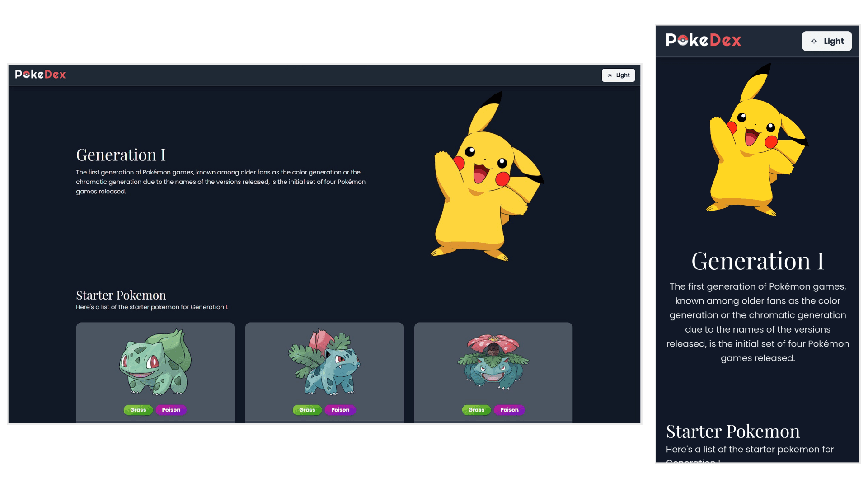Click the Generation I description paragraph in mobile view
Screen dimensions: 868x488
click(x=758, y=322)
